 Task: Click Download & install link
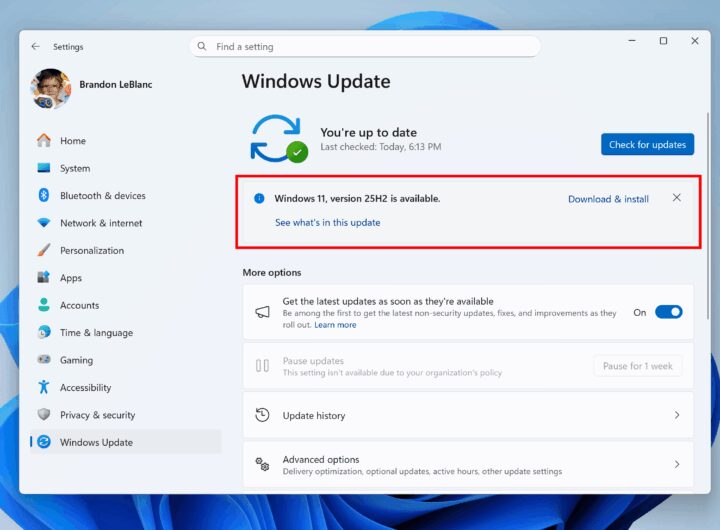tap(608, 199)
